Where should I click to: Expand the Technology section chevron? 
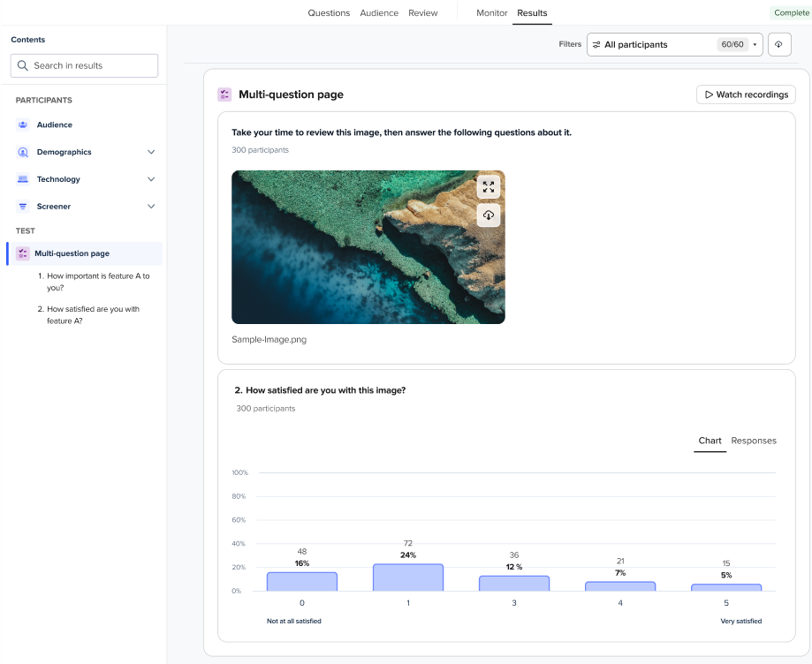click(151, 179)
